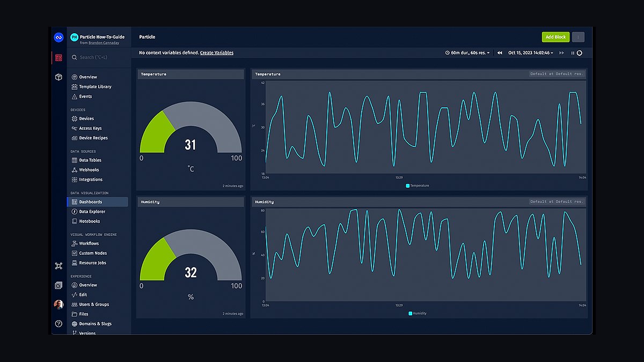Click the connected-nodes icon in the left rail
The image size is (644, 362).
point(58,265)
